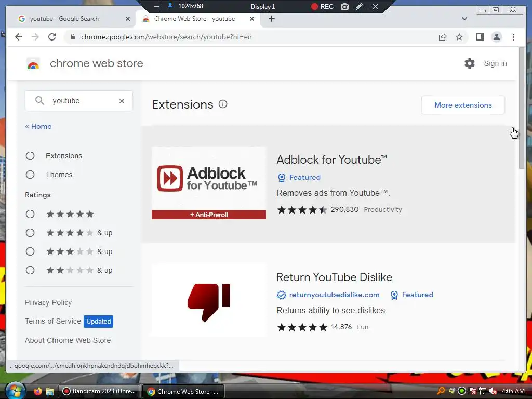Viewport: 532px width, 399px height.
Task: Filter by three stars and up
Action: [x=30, y=251]
